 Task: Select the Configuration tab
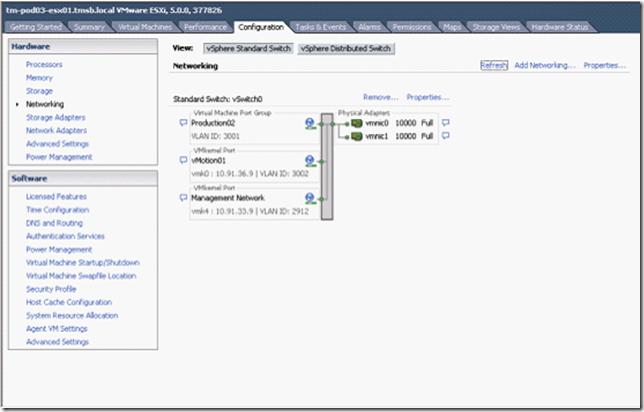tap(261, 27)
